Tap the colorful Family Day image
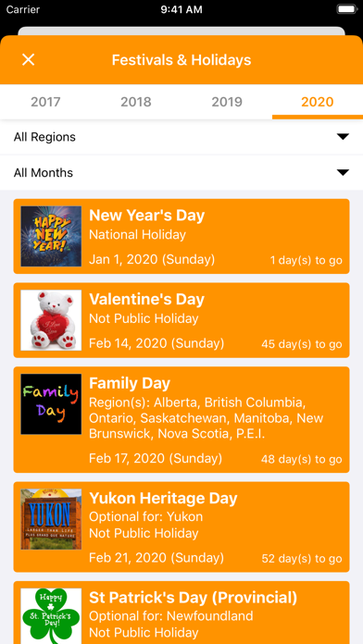This screenshot has width=363, height=644. coord(51,404)
